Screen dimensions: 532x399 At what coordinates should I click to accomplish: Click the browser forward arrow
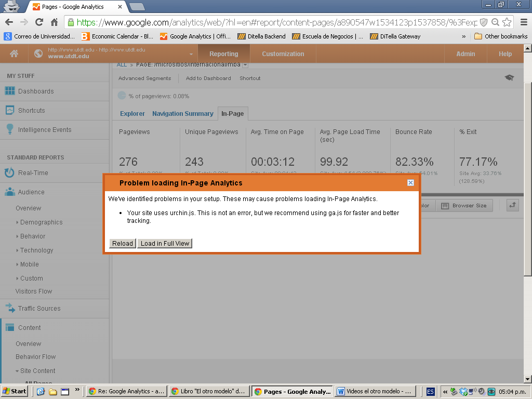[24, 22]
